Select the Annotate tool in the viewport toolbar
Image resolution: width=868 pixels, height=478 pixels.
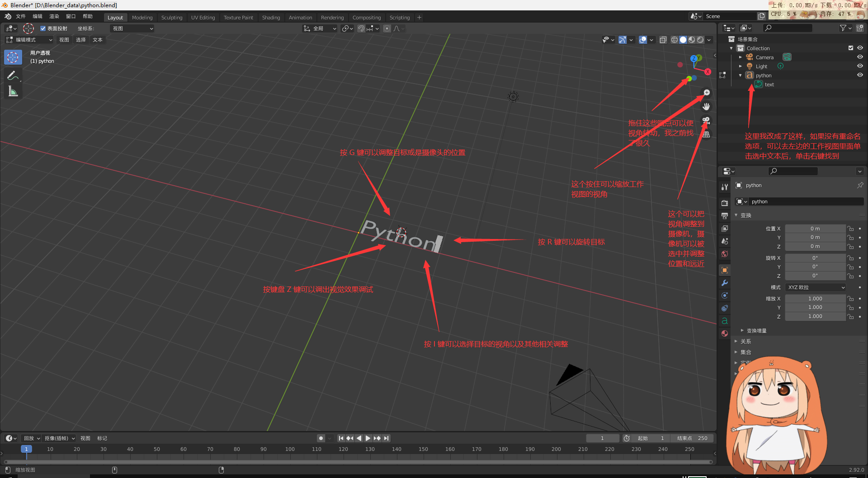[13, 75]
